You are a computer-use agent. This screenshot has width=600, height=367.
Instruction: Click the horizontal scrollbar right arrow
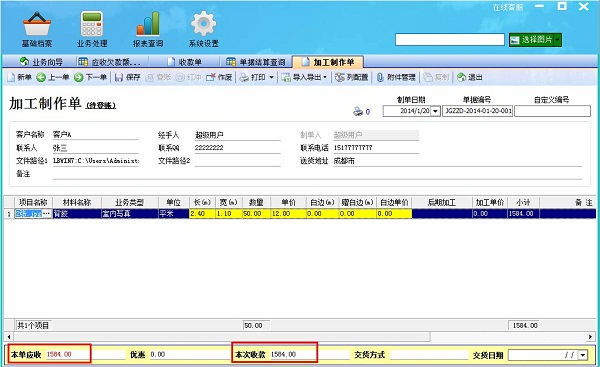point(591,337)
